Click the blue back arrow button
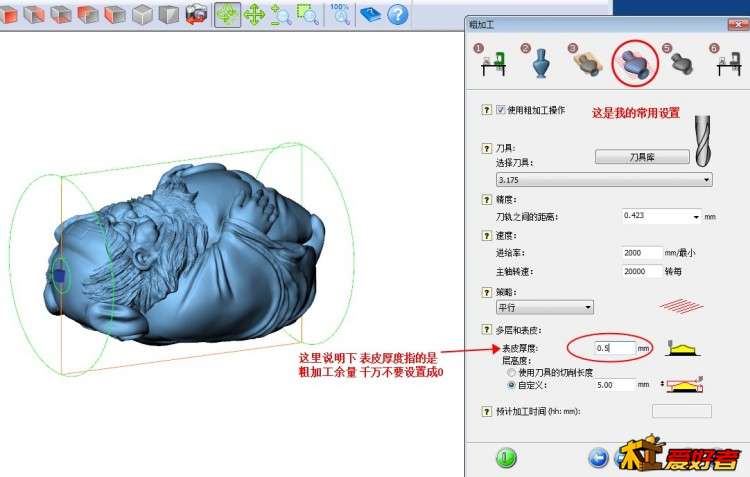Viewport: 750px width, 477px height. (598, 458)
